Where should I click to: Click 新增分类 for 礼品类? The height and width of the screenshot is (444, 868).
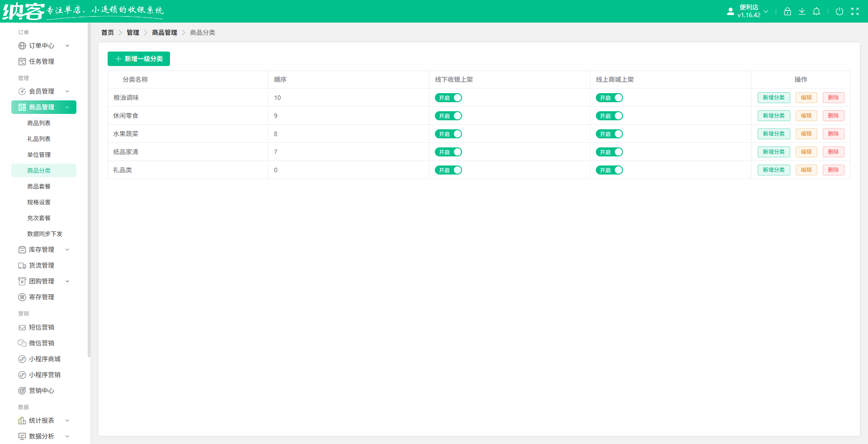click(774, 170)
